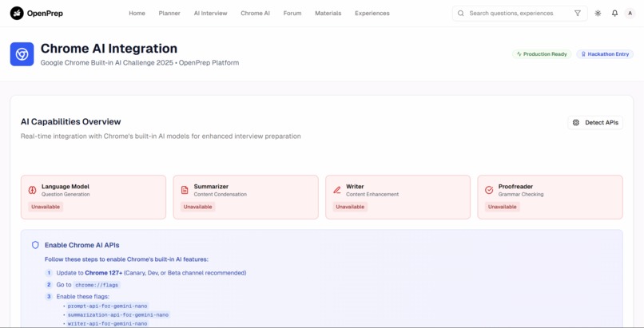Screen dimensions: 644x328
Task: Click the chip icon in Detect APIs button
Action: coord(576,122)
